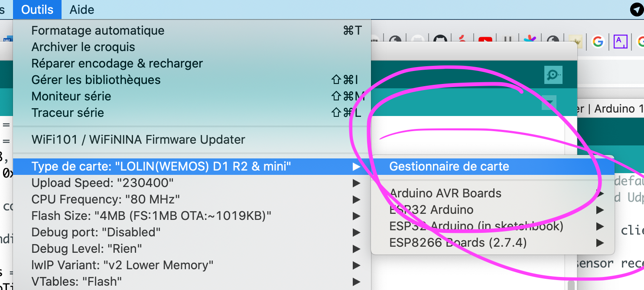Open the Serial Monitor magnifier icon
Screen dimensions: 644x290
553,75
